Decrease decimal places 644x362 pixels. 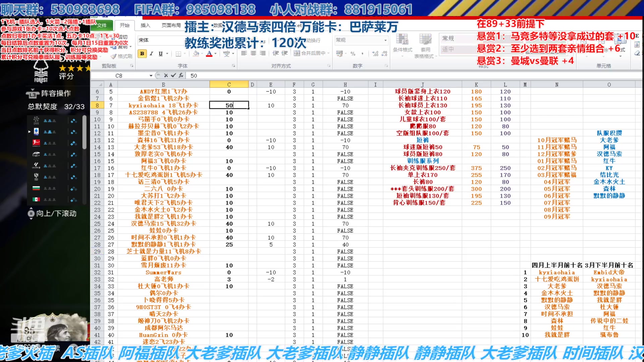click(x=384, y=54)
